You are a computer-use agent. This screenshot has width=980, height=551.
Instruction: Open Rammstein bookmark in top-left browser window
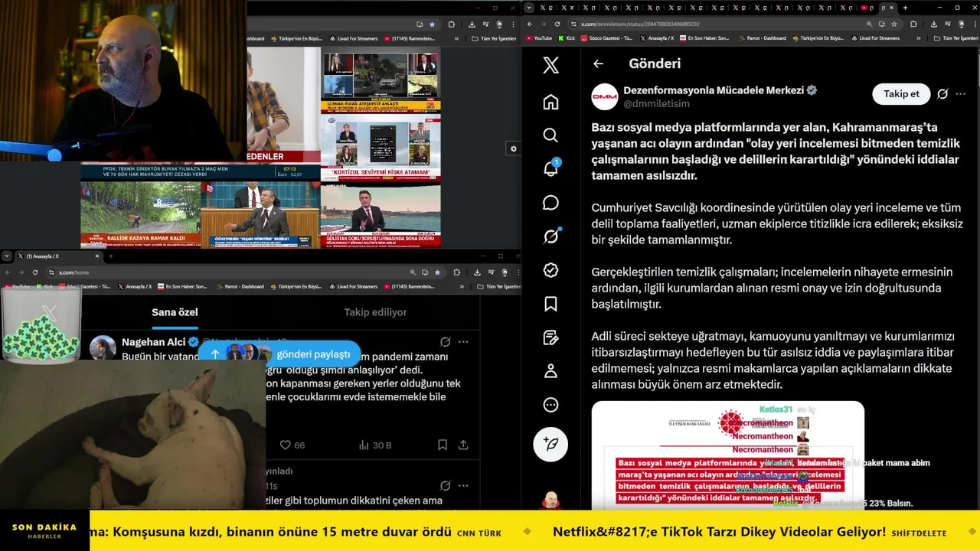(x=409, y=38)
